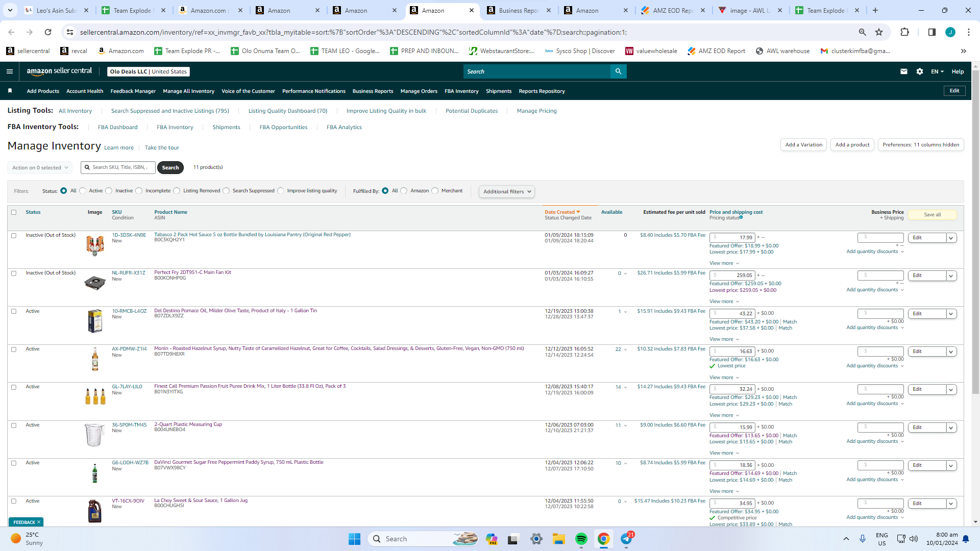Check the Tabasco 2 Pack Hot Sauce row checkbox
980x551 pixels.
click(14, 236)
